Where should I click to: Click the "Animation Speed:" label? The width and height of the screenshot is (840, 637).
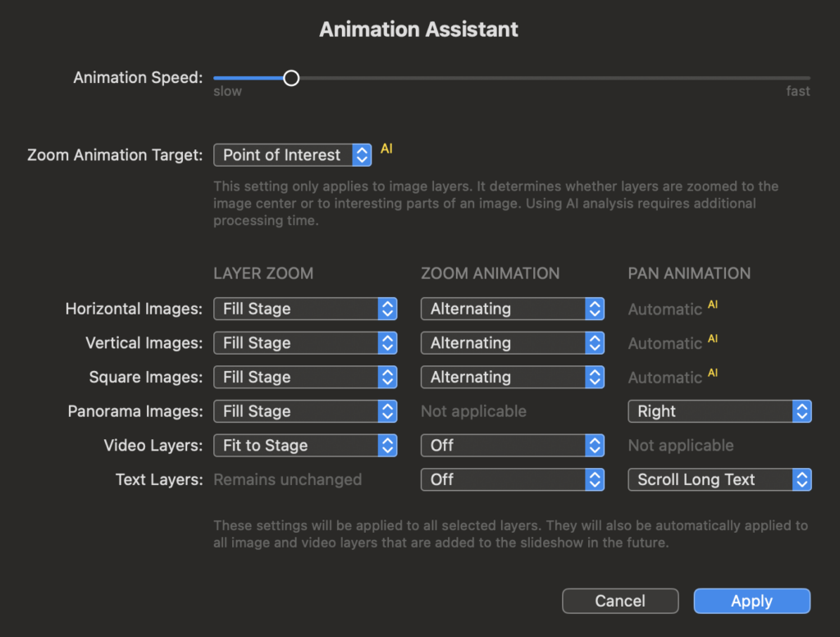(x=138, y=78)
